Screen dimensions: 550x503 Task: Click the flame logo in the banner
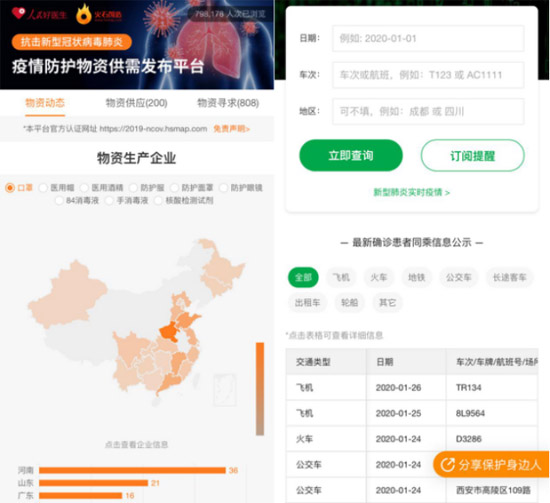coord(84,14)
